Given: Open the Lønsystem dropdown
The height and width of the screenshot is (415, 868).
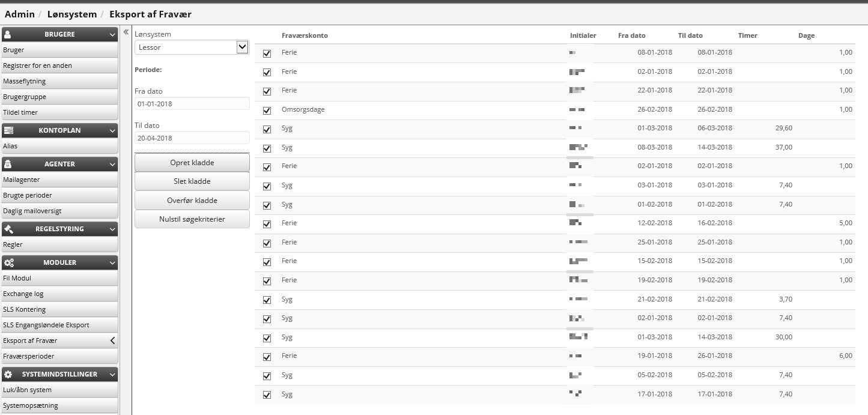Looking at the screenshot, I should click(243, 47).
